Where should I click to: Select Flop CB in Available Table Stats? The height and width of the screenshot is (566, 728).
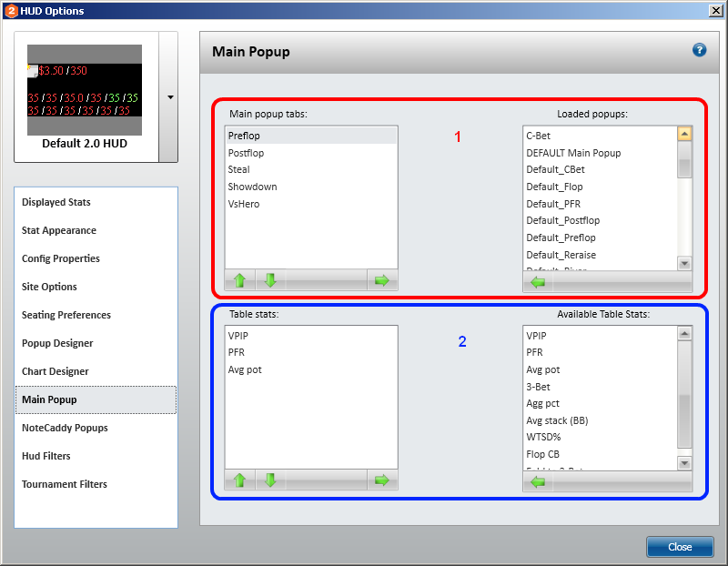pyautogui.click(x=601, y=454)
